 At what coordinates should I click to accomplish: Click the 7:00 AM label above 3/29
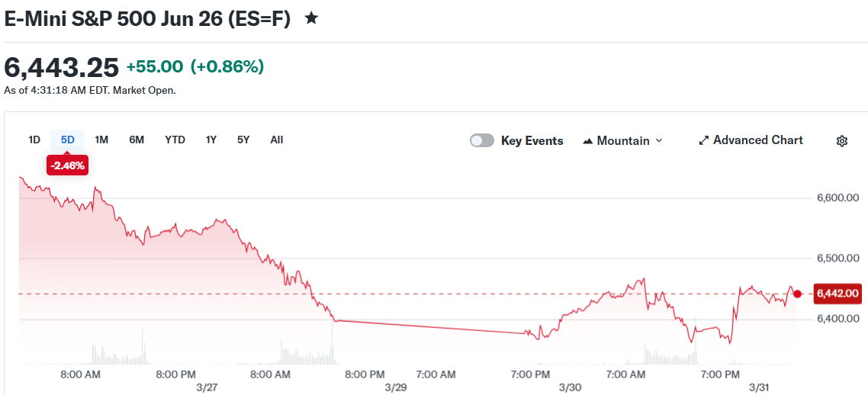[x=436, y=375]
